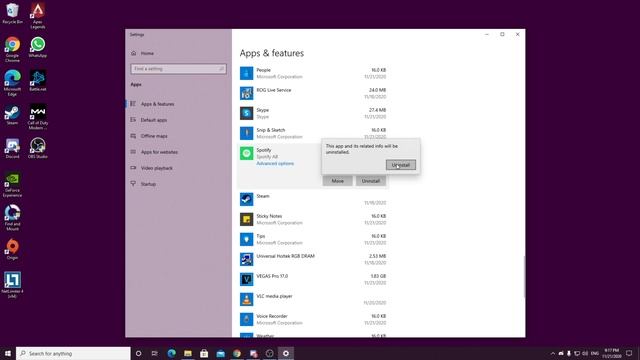Viewport: 640px width, 360px height.
Task: Open GeForce Experience desktop shortcut
Action: pyautogui.click(x=12, y=185)
